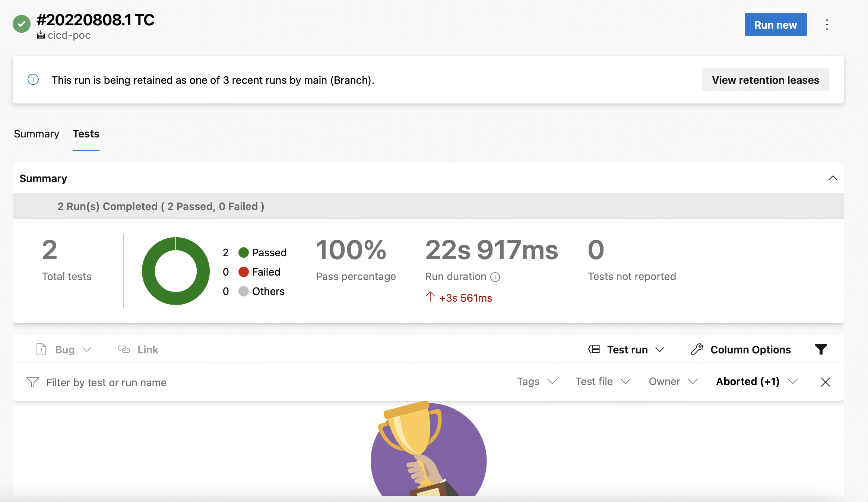The image size is (868, 502).
Task: Click the cicd-poc pipeline icon
Action: coord(41,35)
